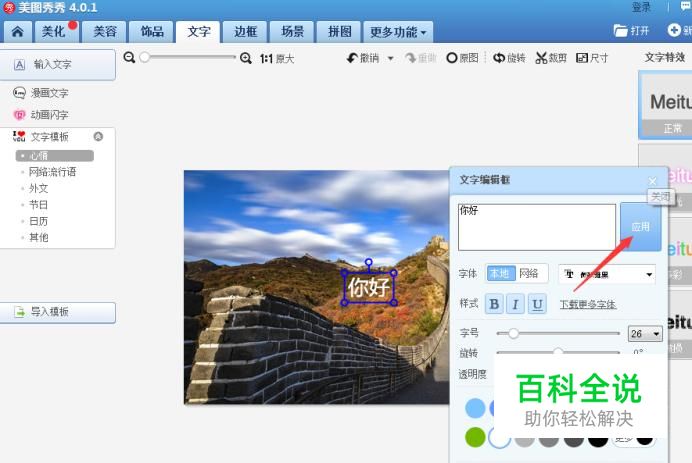692x463 pixels.
Task: Click the 裁剪 crop tool
Action: tap(551, 58)
